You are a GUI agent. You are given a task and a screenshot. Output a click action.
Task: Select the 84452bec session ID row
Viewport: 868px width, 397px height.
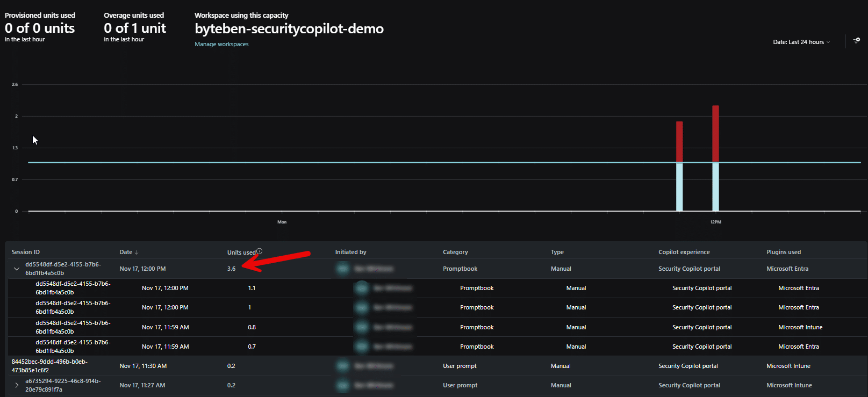pyautogui.click(x=49, y=366)
